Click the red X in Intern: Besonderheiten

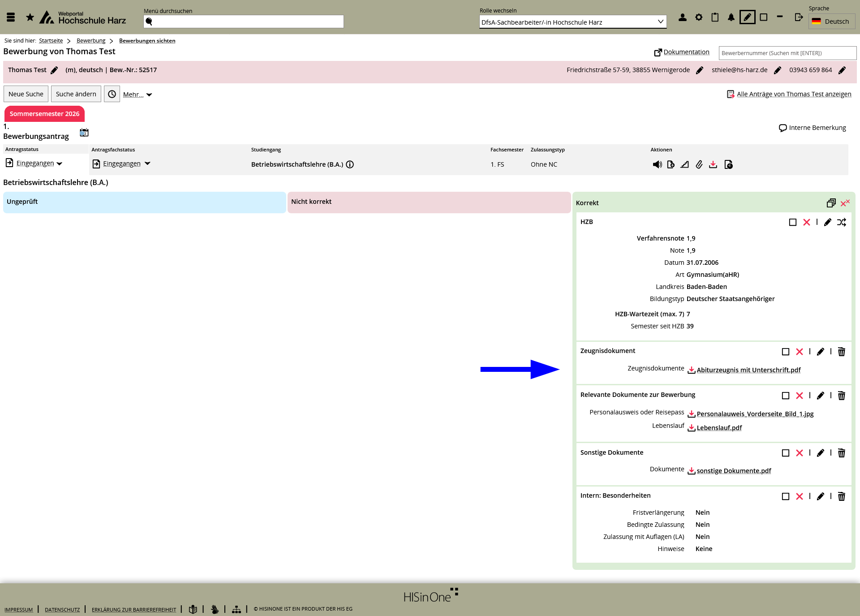pyautogui.click(x=800, y=496)
